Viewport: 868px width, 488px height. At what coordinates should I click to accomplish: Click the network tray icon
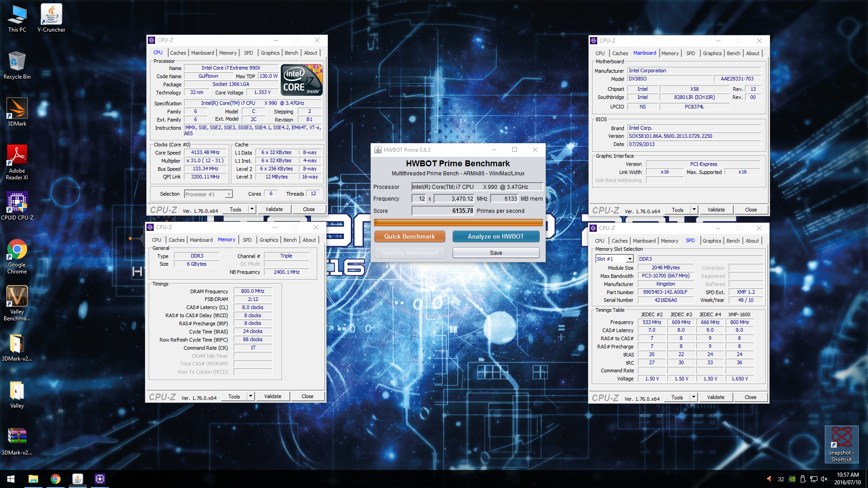pos(813,479)
